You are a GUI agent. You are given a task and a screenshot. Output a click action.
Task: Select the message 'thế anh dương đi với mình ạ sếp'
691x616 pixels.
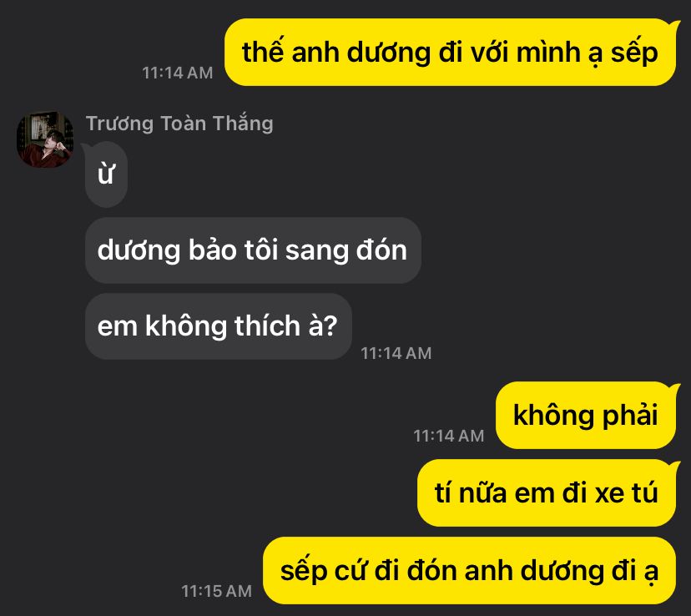pyautogui.click(x=450, y=52)
